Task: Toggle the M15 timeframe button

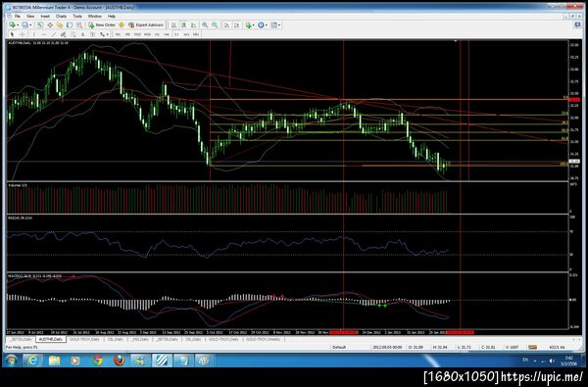Action: coord(137,34)
